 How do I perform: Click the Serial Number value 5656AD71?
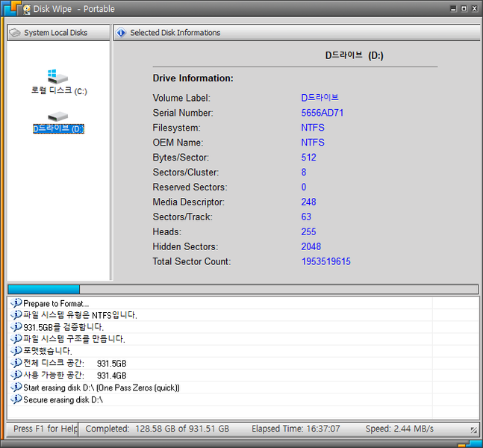pos(322,113)
